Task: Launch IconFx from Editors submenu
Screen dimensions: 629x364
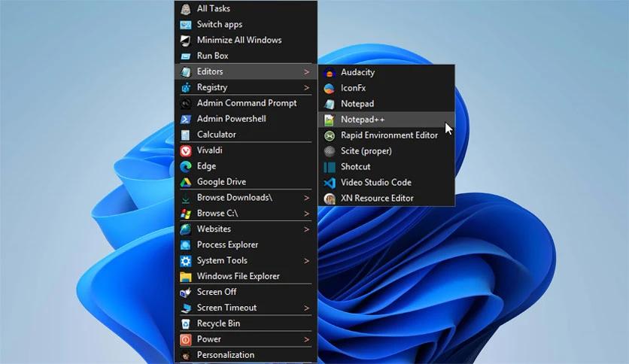Action: point(387,88)
